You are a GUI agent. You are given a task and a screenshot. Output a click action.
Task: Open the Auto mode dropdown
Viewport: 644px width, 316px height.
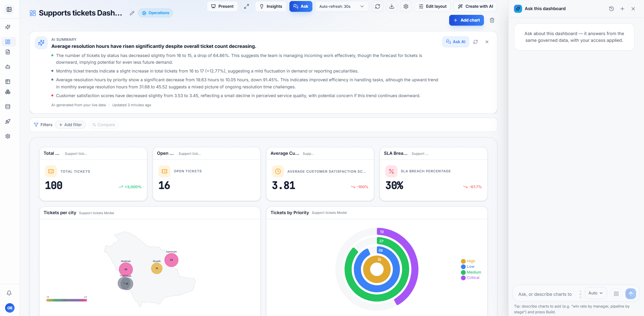coord(596,293)
